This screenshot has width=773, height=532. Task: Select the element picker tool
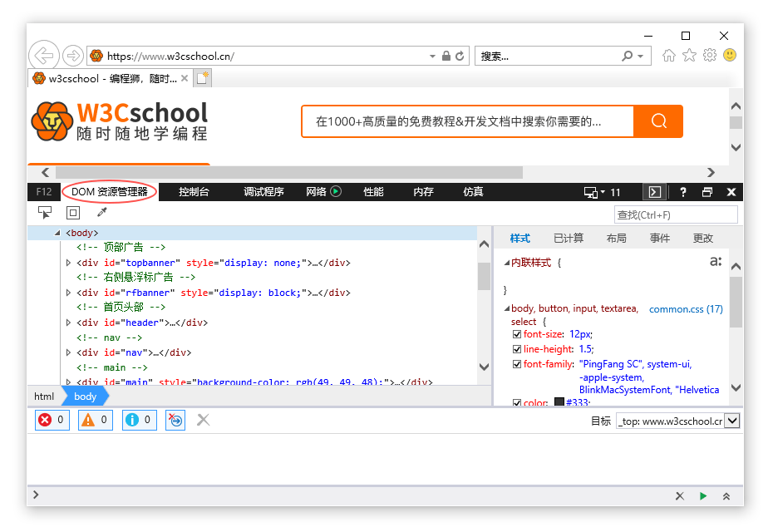[45, 212]
